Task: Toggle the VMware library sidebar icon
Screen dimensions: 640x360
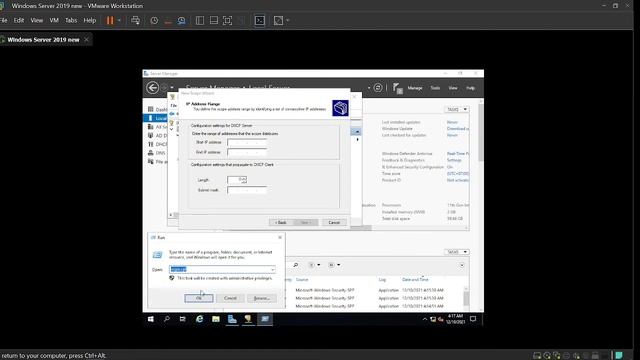Action: point(200,20)
